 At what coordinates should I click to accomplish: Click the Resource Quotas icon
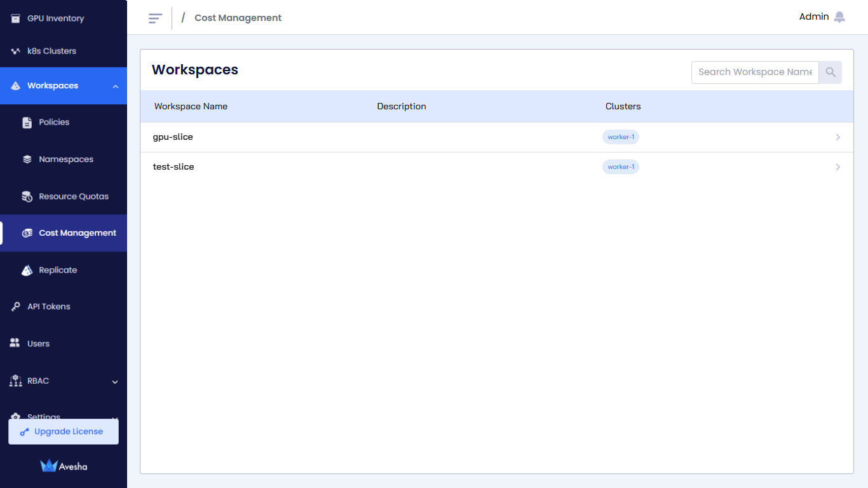[27, 197]
